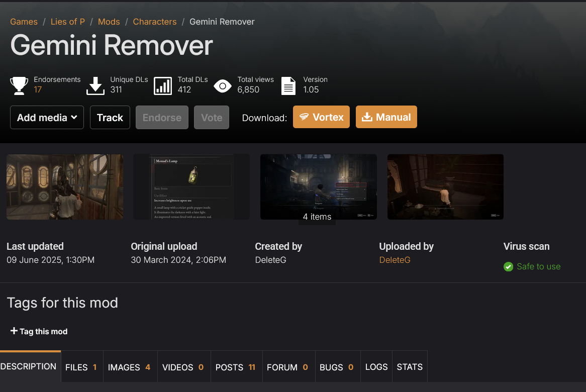This screenshot has height=392, width=586.
Task: Click the total views value 6,850
Action: coord(248,89)
